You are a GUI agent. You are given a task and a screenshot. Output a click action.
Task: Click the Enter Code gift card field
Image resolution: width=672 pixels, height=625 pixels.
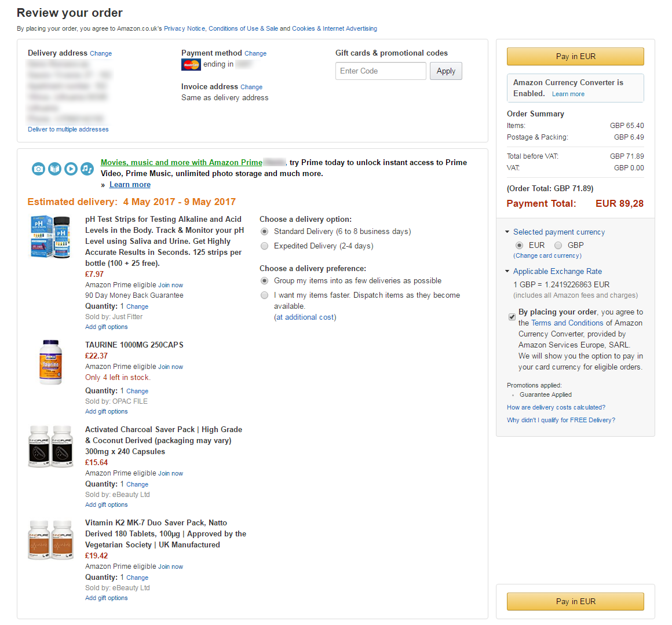pyautogui.click(x=381, y=71)
